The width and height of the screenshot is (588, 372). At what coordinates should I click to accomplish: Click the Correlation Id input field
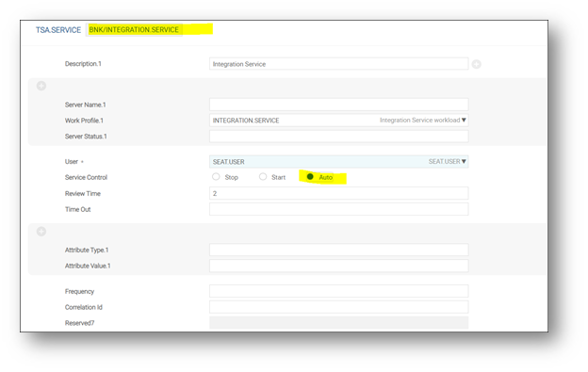point(338,307)
